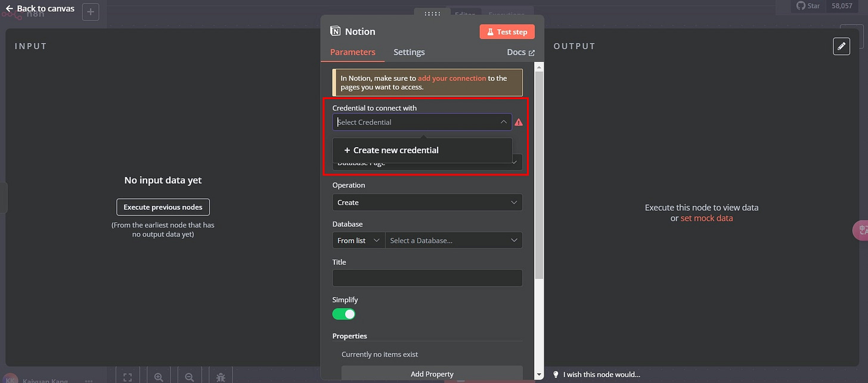The height and width of the screenshot is (383, 868).
Task: Click the Add Property button
Action: 432,373
